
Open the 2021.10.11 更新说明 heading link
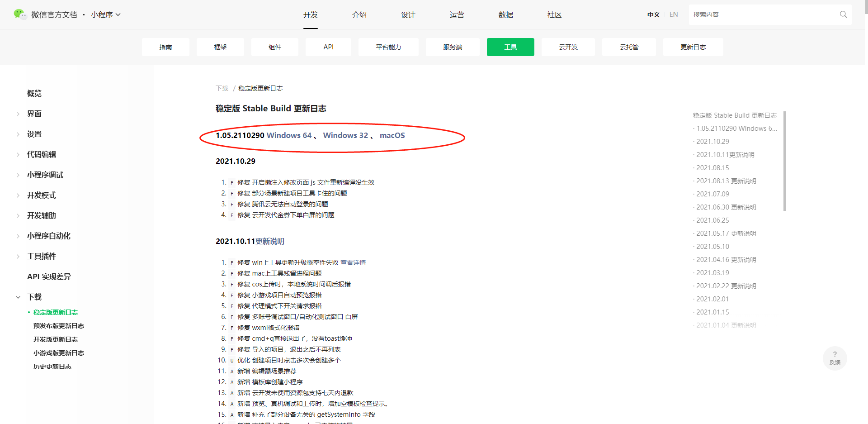click(270, 241)
